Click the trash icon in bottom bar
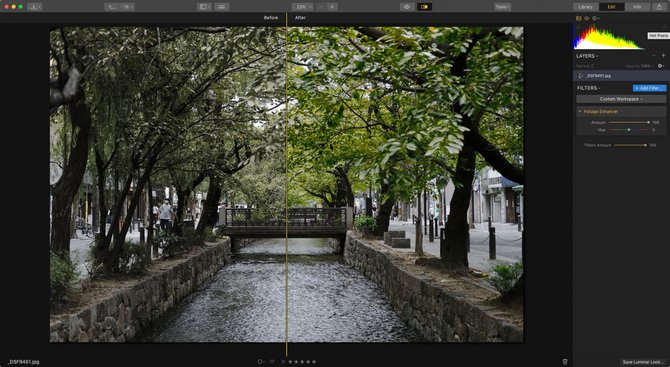This screenshot has height=367, width=670. 565,362
